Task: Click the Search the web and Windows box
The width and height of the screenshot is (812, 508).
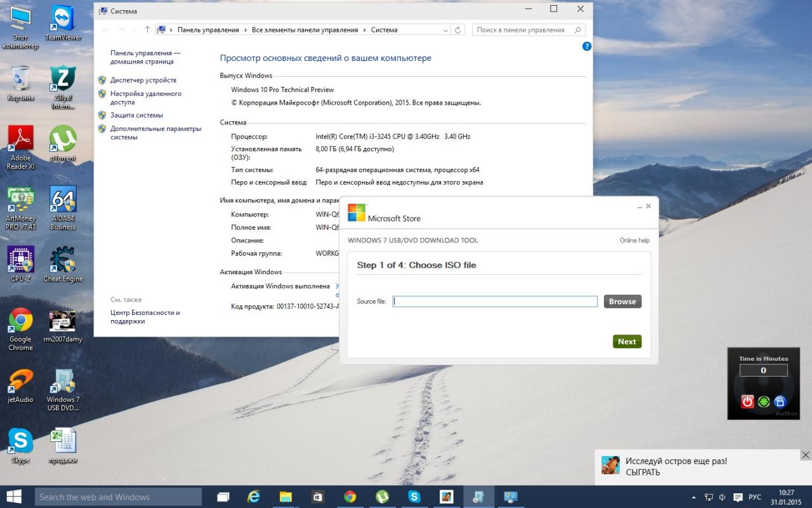Action: 118,497
